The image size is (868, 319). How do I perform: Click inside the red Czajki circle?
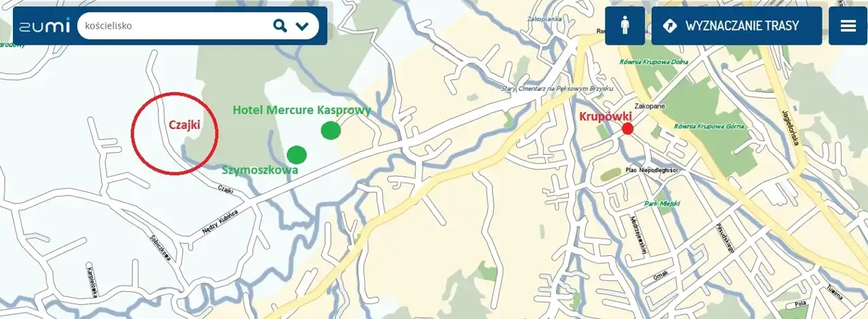(174, 134)
